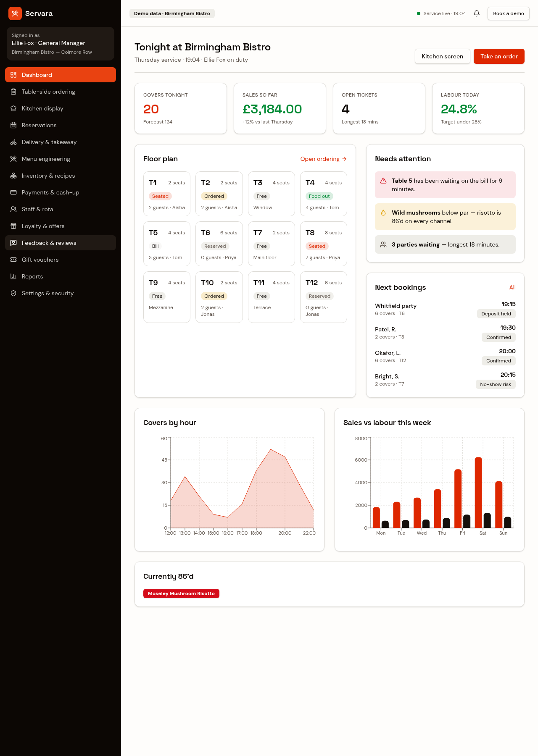
Task: Click Gift vouchers ticket icon
Action: [13, 260]
